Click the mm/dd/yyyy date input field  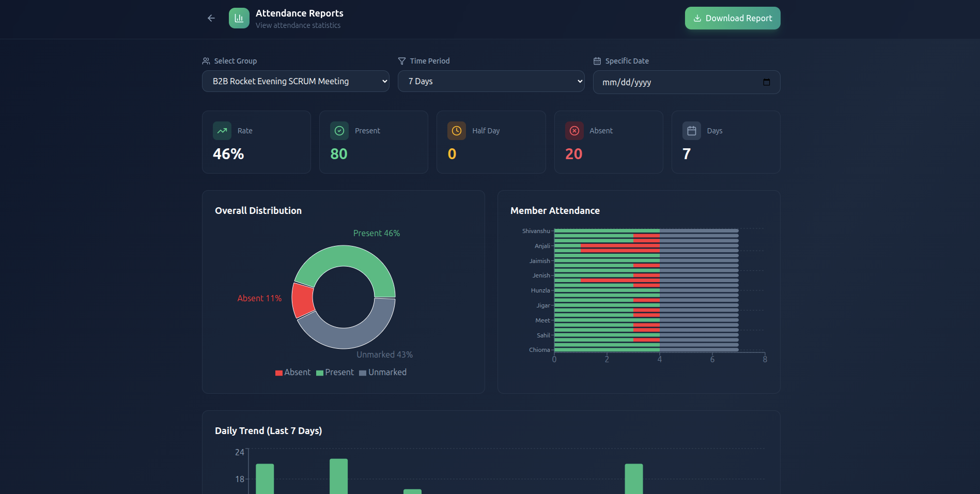point(672,82)
